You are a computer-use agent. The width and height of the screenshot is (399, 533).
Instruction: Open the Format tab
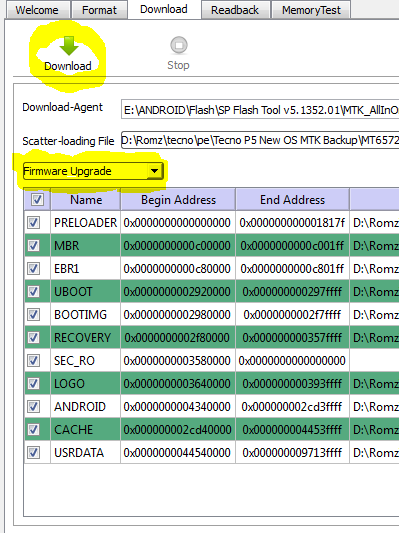[99, 10]
